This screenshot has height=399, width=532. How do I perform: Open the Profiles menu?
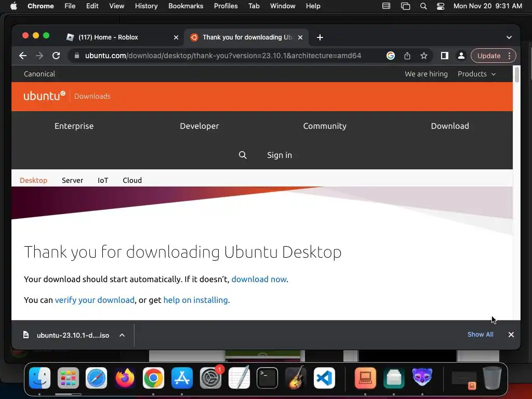(225, 6)
